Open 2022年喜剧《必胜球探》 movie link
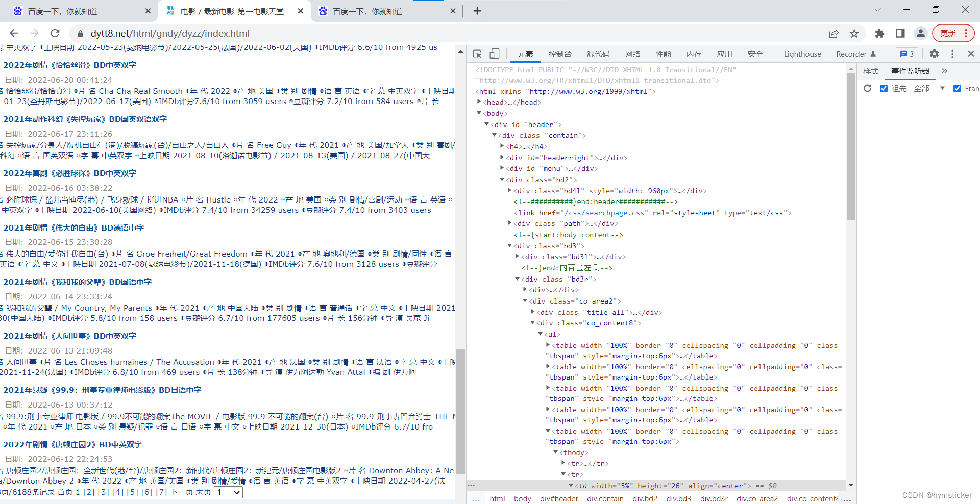The height and width of the screenshot is (504, 980). pos(70,173)
